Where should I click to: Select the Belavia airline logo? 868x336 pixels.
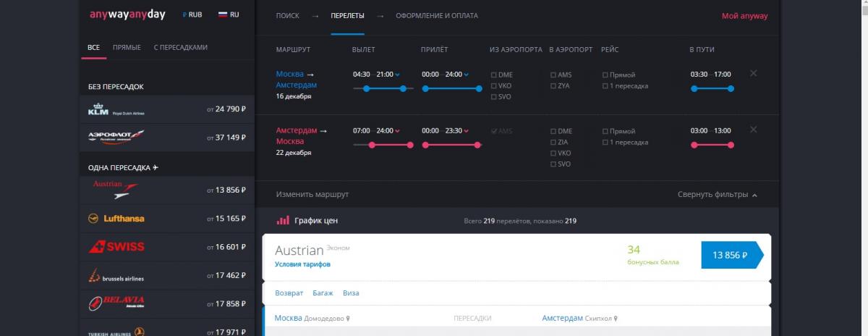point(116,303)
